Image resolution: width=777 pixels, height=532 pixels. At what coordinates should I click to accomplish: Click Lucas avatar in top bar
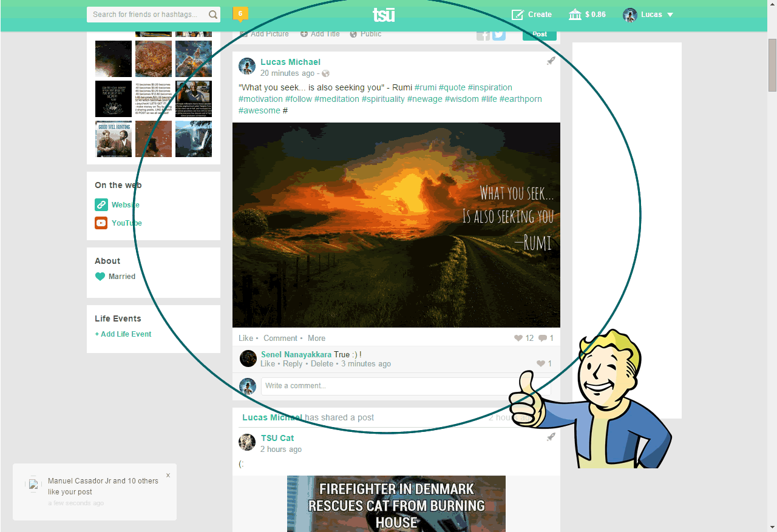tap(630, 15)
